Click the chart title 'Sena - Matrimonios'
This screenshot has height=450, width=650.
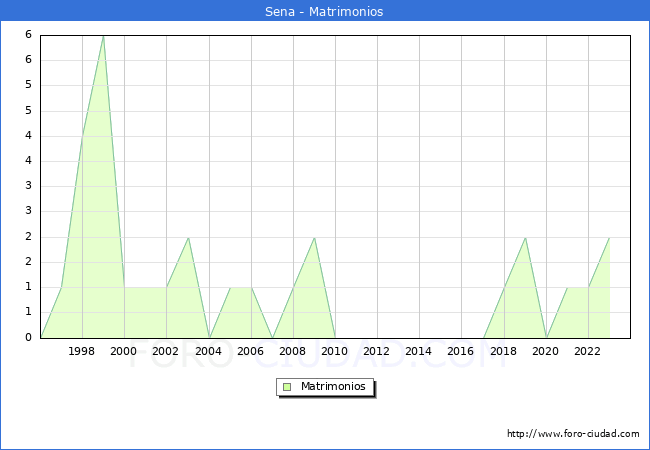coord(324,12)
